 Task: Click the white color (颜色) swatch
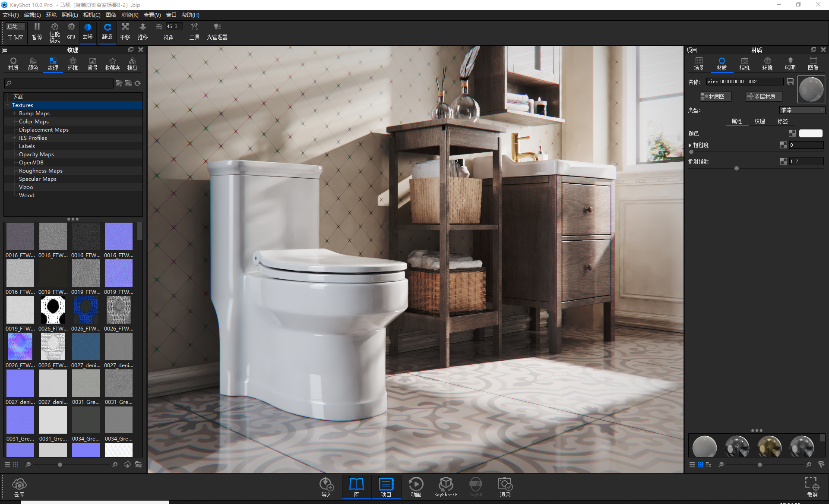click(x=810, y=133)
